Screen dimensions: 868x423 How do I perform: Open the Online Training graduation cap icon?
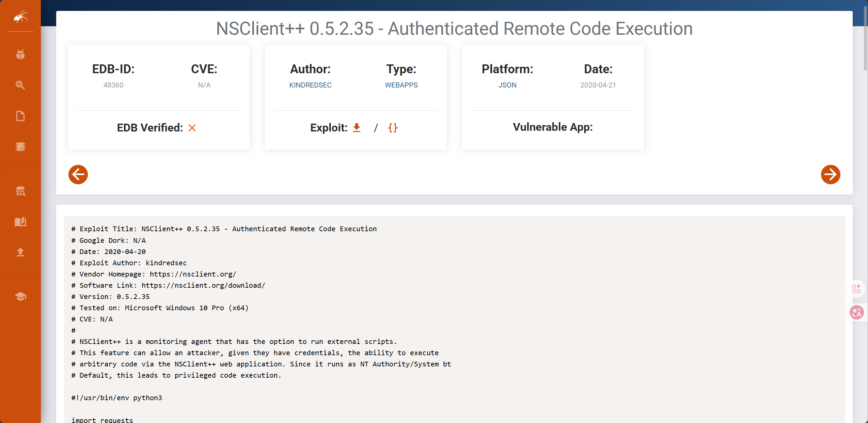[20, 296]
